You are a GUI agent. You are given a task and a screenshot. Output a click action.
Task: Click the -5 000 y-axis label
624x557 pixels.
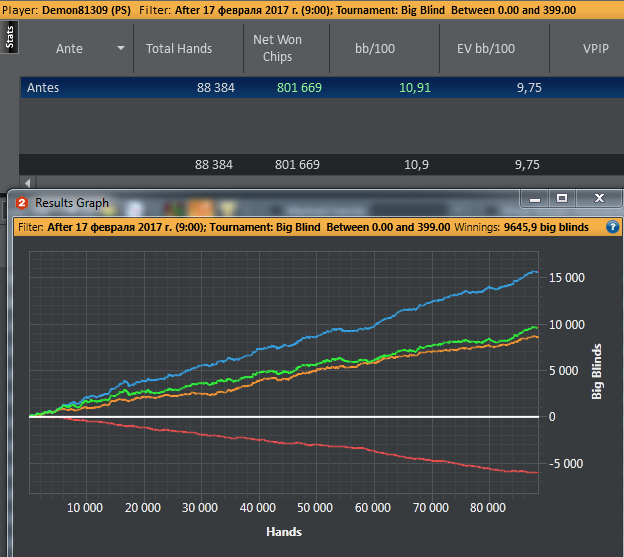point(566,464)
